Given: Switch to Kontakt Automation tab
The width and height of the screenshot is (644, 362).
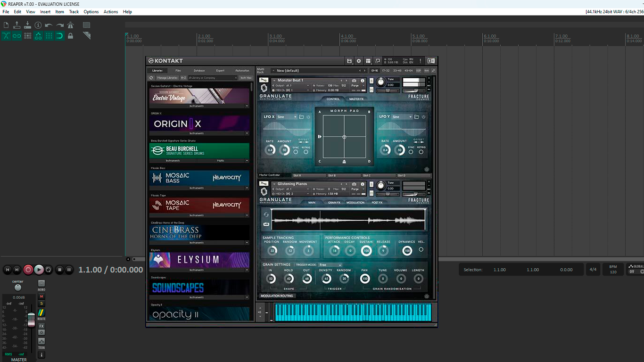Looking at the screenshot, I should tap(242, 71).
